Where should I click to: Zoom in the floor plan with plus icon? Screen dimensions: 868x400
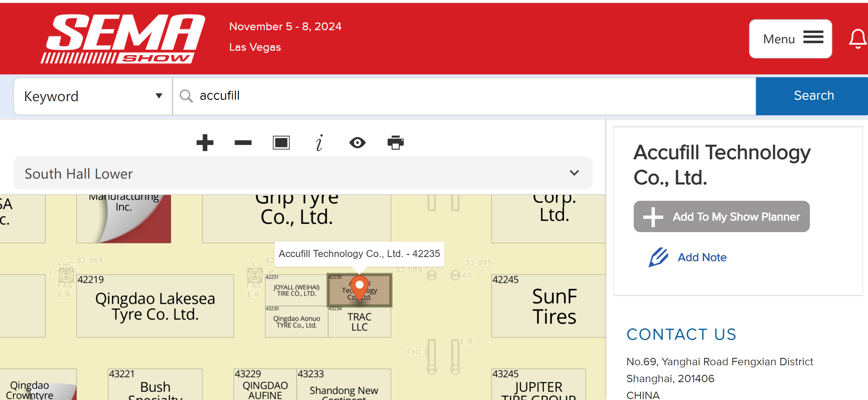(x=205, y=143)
